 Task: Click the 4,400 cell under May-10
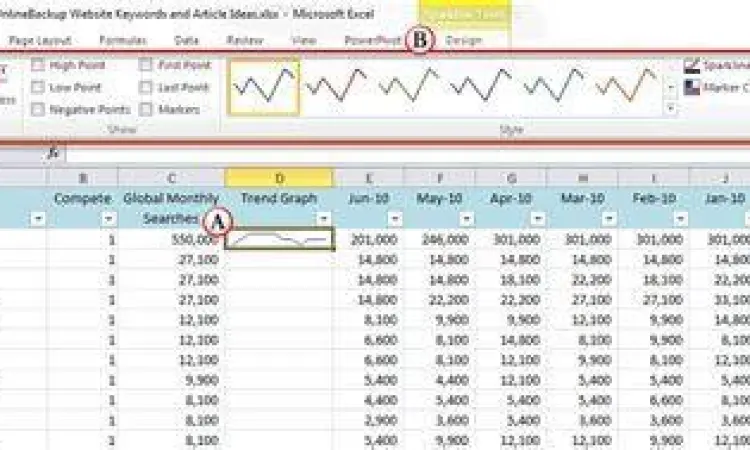tap(440, 380)
